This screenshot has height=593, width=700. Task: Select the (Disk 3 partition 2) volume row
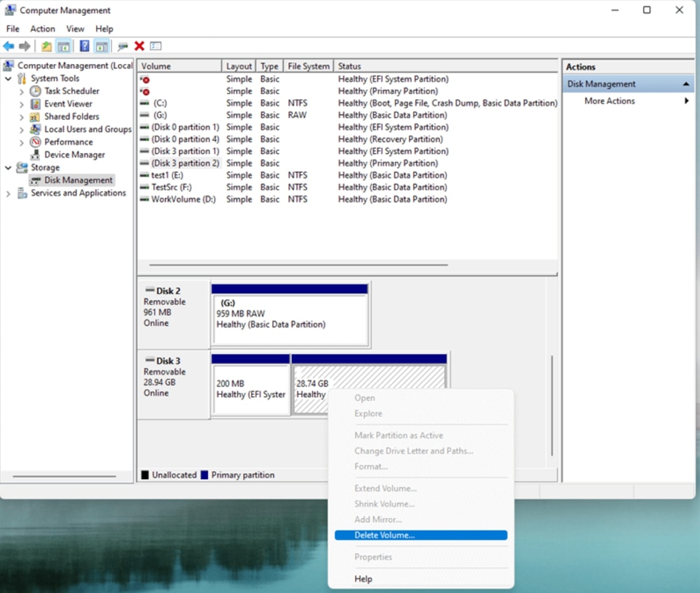pyautogui.click(x=348, y=163)
